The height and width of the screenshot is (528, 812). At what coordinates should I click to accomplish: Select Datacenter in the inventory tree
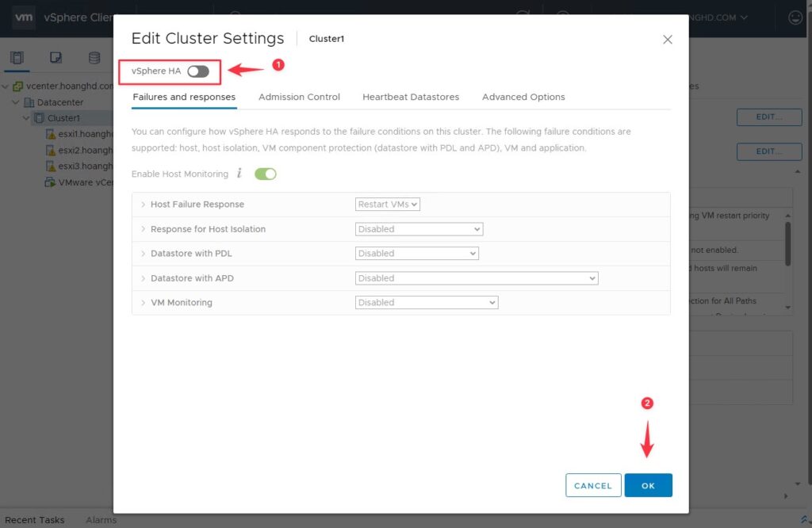click(60, 102)
